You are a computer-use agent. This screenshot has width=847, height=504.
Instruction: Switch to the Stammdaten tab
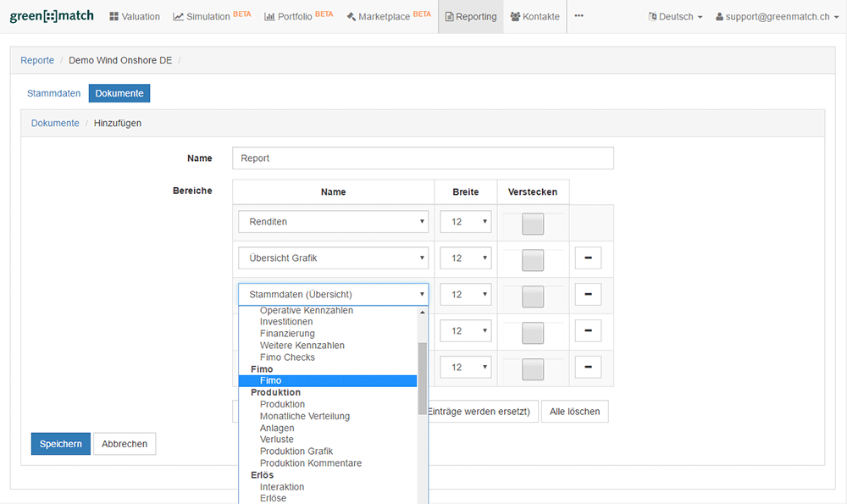tap(54, 93)
